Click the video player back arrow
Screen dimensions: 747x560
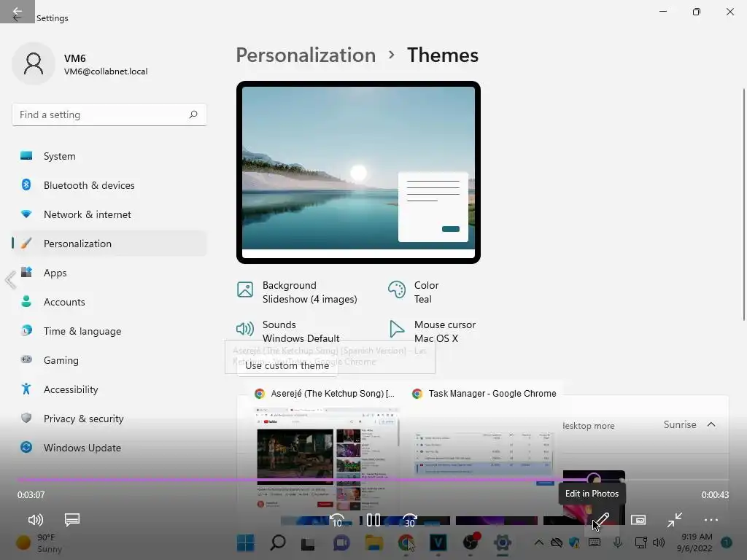(18, 12)
